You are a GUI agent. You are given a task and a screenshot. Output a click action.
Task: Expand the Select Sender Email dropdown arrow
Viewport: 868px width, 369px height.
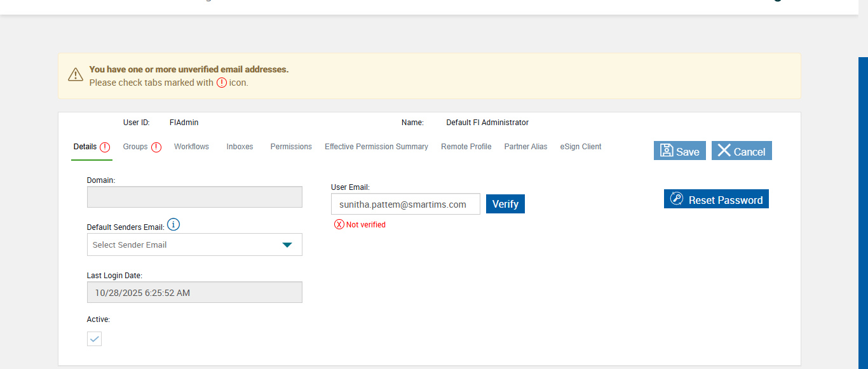click(x=287, y=245)
